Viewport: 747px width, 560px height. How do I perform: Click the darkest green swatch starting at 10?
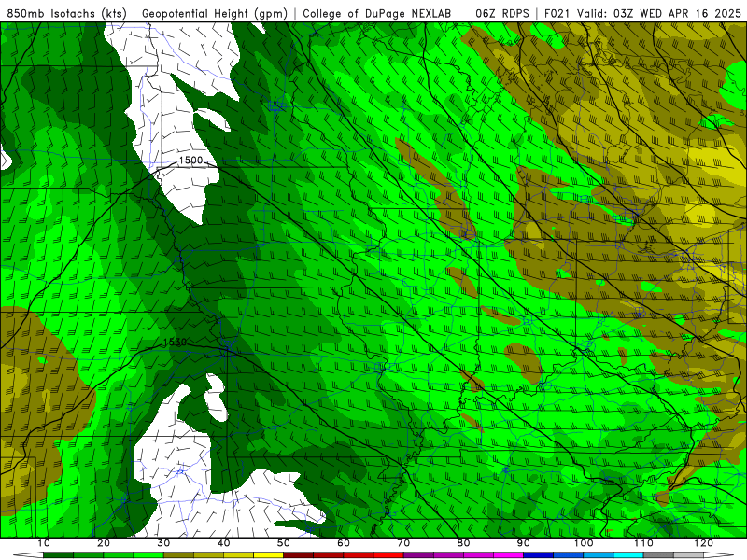point(58,555)
